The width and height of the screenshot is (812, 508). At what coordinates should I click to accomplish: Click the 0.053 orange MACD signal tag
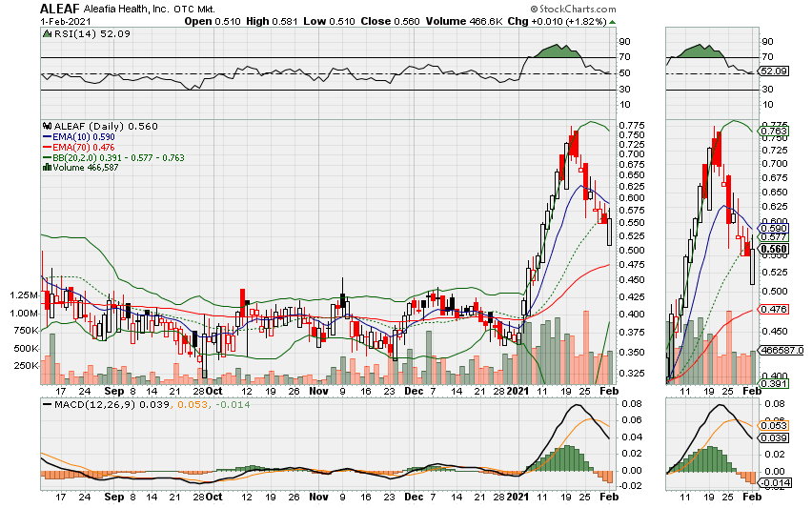pos(773,426)
